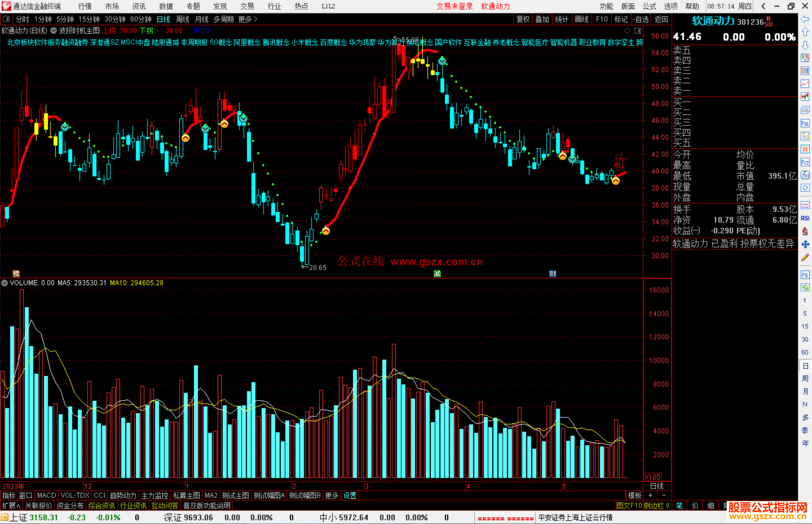812x524 pixels.
Task: Click the 画线 drawing button
Action: click(x=582, y=19)
